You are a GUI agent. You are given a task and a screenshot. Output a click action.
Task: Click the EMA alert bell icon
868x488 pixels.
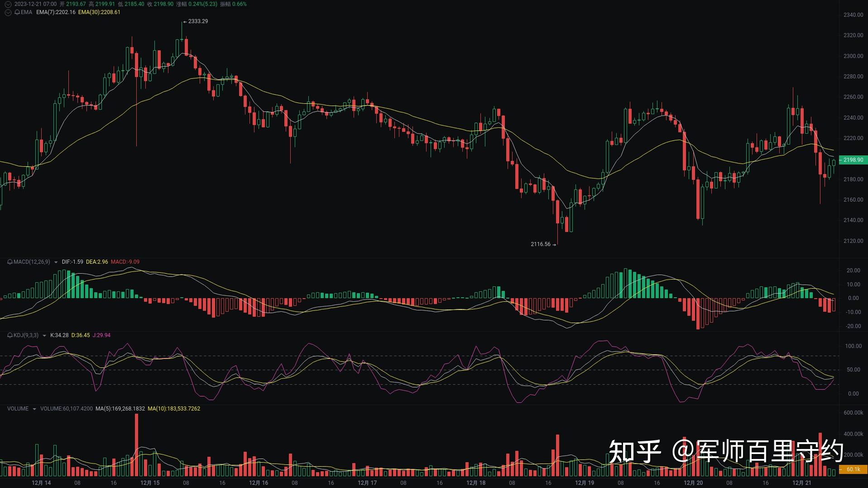pos(17,12)
